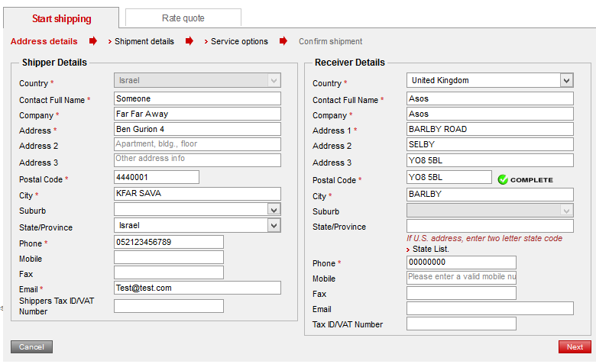Click red arrow after Service options step
The height and width of the screenshot is (364, 596).
pyautogui.click(x=283, y=41)
